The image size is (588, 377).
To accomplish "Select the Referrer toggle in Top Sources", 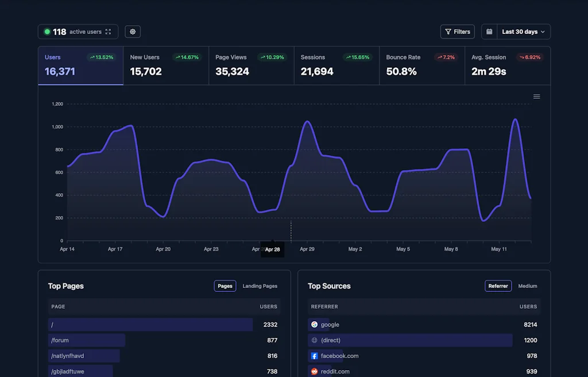I will pos(498,286).
